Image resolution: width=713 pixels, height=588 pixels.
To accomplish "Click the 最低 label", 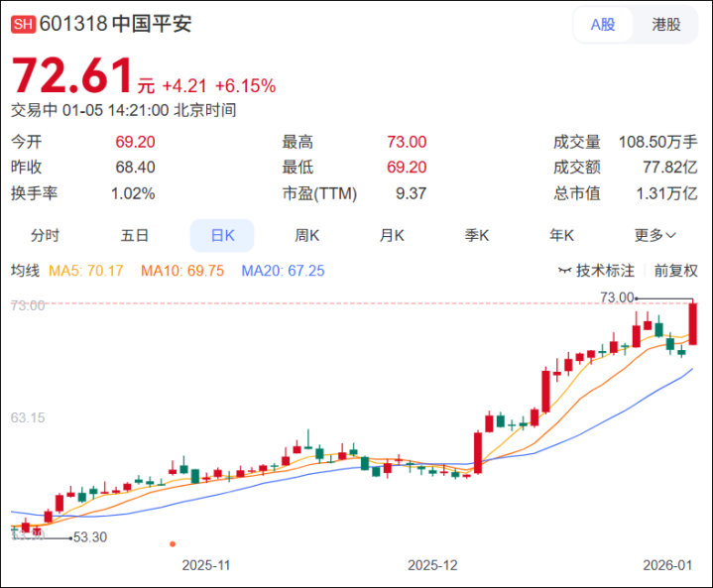I will [x=297, y=168].
